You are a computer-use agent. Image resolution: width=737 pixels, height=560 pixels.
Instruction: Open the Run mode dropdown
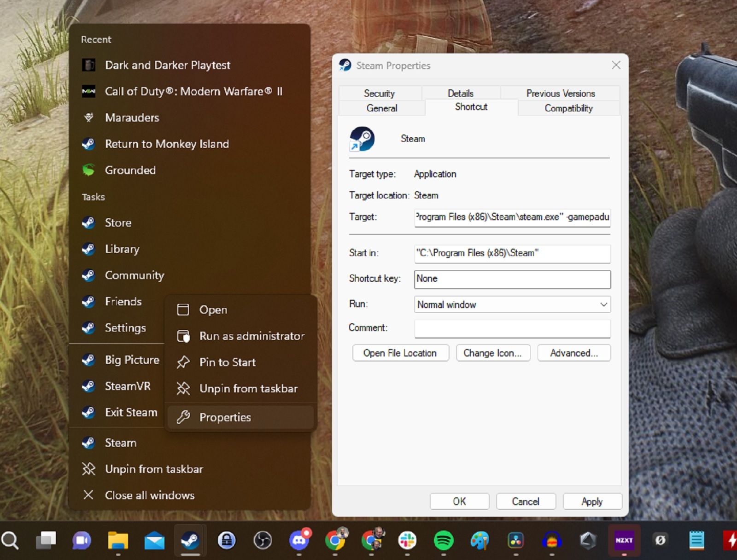pyautogui.click(x=603, y=304)
